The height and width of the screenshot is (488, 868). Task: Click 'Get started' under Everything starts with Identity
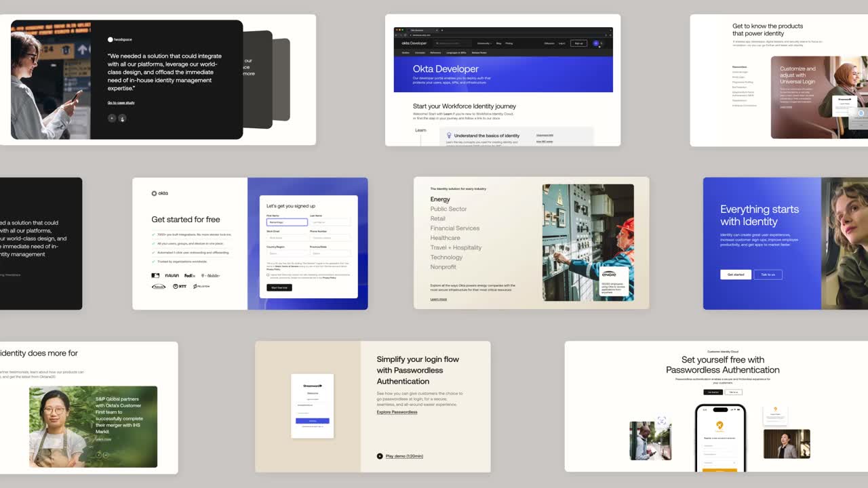coord(736,274)
